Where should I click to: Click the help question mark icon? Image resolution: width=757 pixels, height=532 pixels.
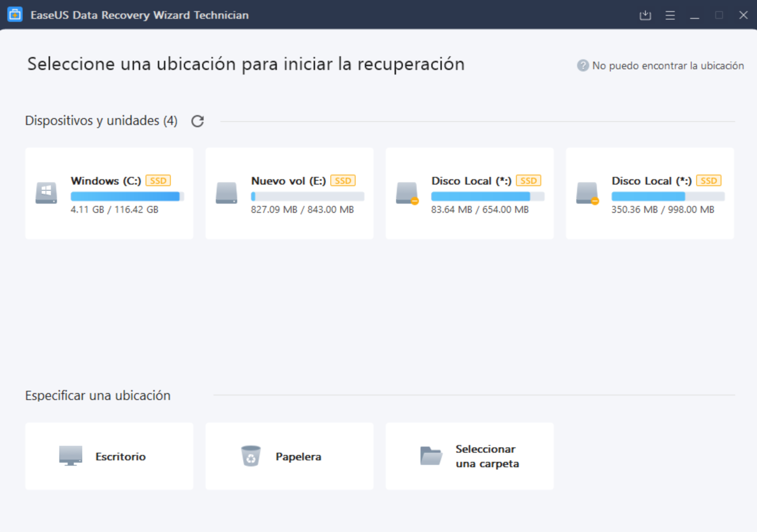(583, 65)
